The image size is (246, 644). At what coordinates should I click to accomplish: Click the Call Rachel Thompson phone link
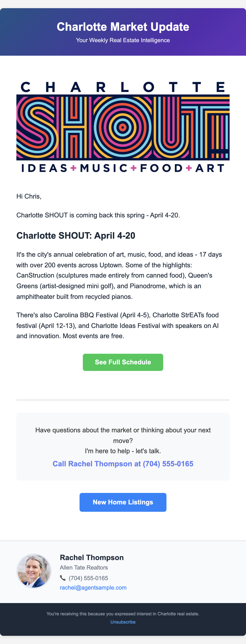point(123,464)
